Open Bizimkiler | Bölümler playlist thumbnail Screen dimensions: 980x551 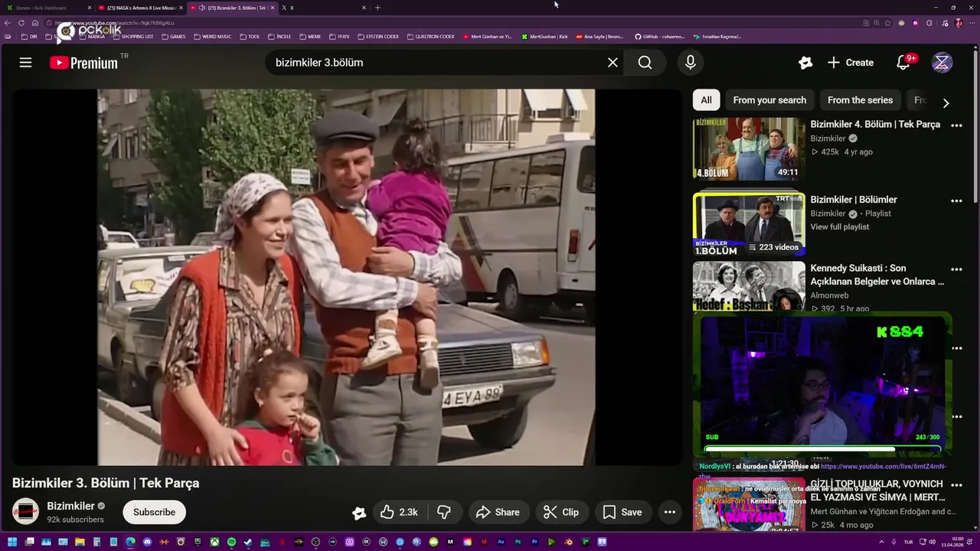click(749, 223)
